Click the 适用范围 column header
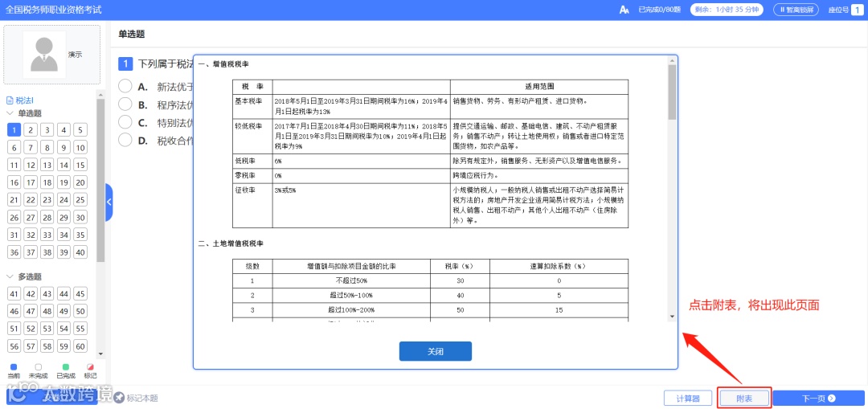 coord(540,87)
